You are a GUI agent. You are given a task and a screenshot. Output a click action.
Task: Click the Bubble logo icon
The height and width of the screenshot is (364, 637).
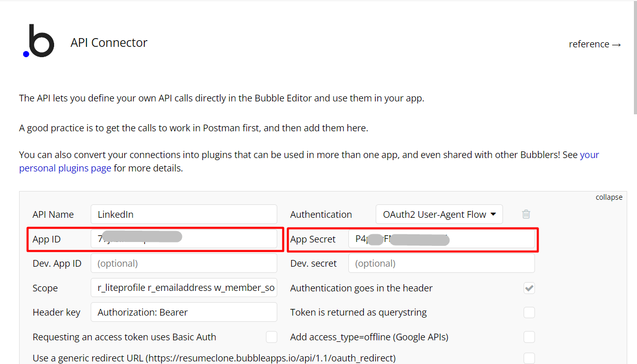click(x=39, y=41)
